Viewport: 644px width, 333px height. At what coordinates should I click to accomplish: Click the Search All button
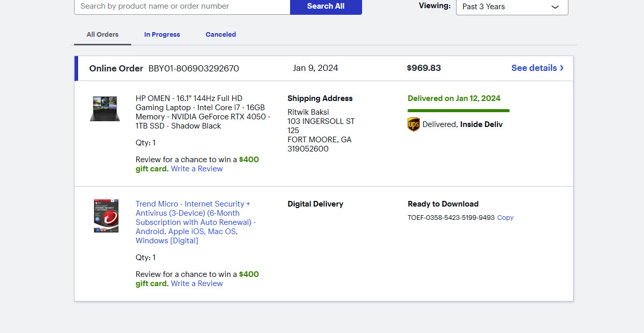[x=326, y=6]
